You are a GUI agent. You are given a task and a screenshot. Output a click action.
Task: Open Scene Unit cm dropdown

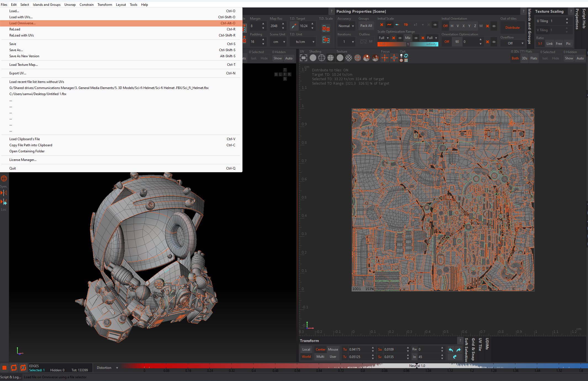click(x=278, y=42)
